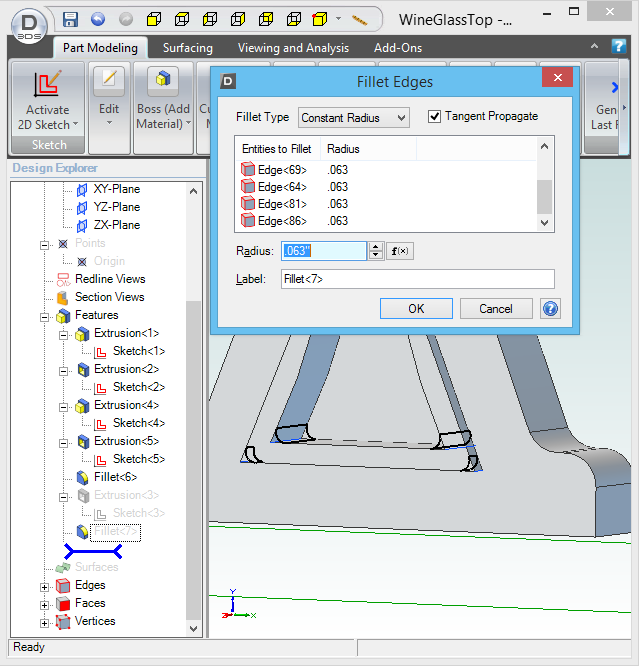This screenshot has height=666, width=639.
Task: Close the Fillet Edges dialog
Action: pyautogui.click(x=558, y=77)
